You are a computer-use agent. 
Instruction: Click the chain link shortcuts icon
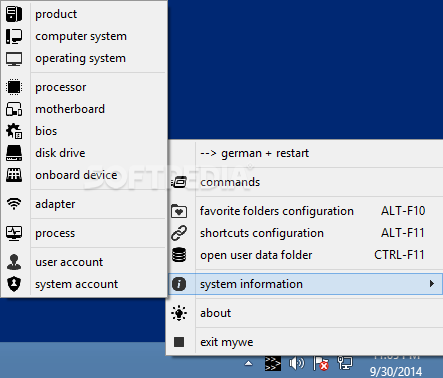(179, 233)
